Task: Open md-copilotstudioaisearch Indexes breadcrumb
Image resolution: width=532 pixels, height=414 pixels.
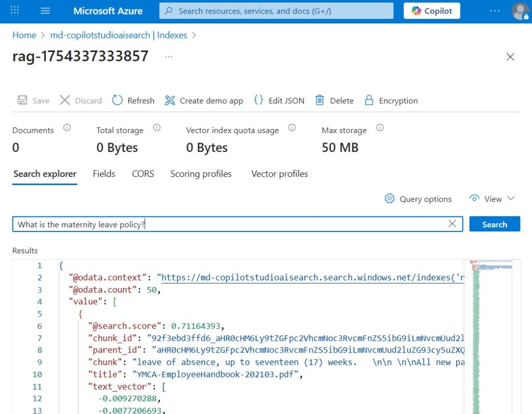Action: coord(118,35)
